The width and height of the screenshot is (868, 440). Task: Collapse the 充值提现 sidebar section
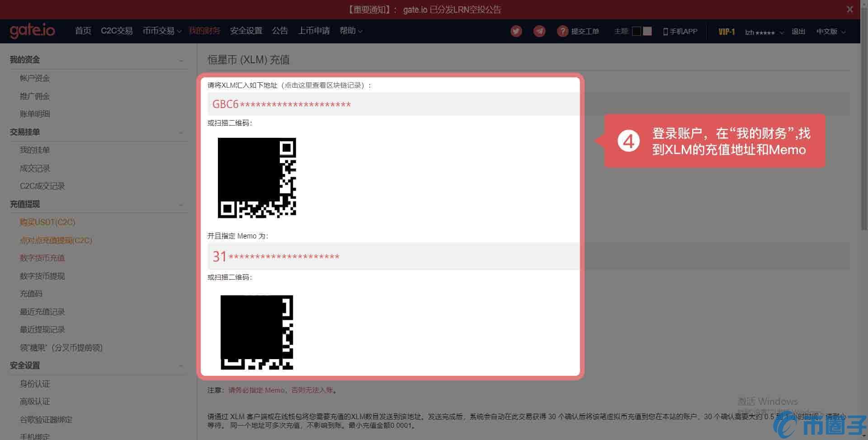pos(181,204)
